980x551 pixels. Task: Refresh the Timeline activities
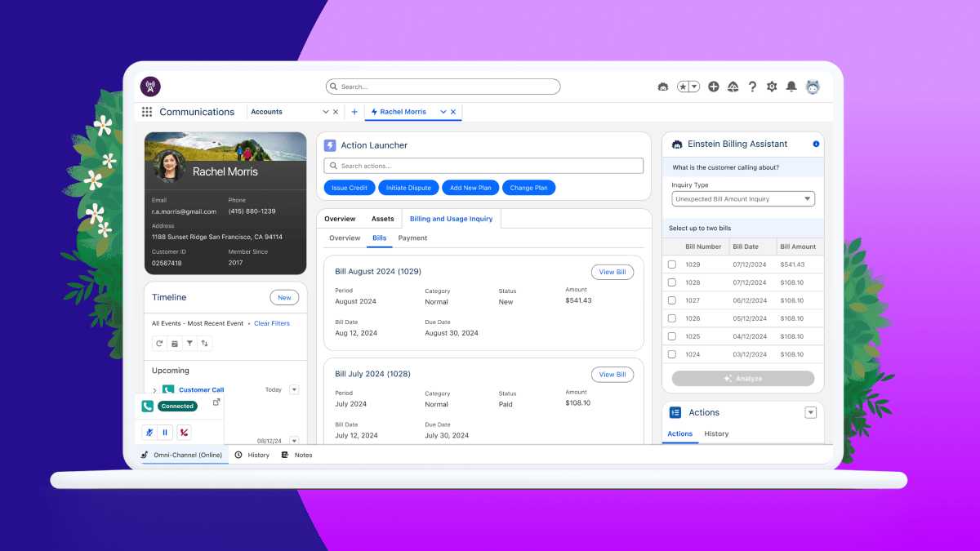[159, 343]
